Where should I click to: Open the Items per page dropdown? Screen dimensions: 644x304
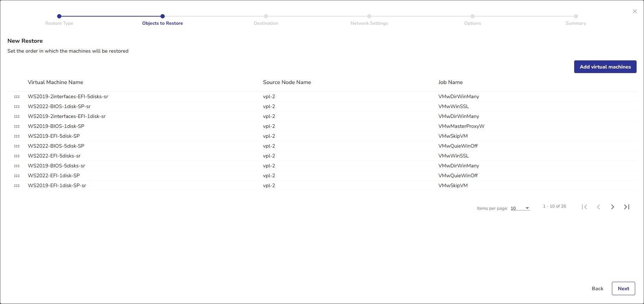[x=520, y=208]
